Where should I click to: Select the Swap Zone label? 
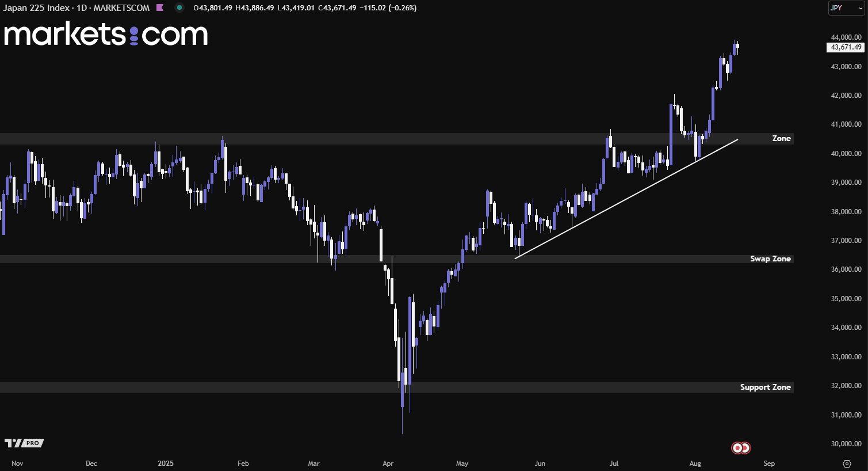click(770, 259)
